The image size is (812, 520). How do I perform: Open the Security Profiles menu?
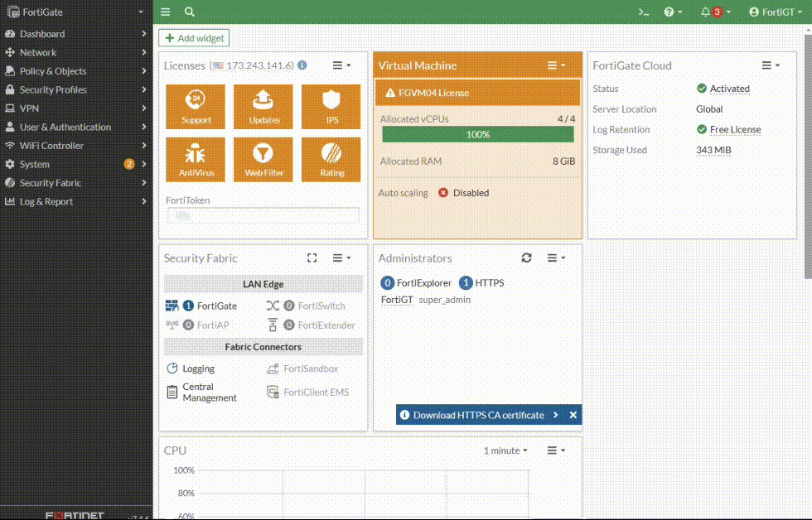click(x=76, y=89)
